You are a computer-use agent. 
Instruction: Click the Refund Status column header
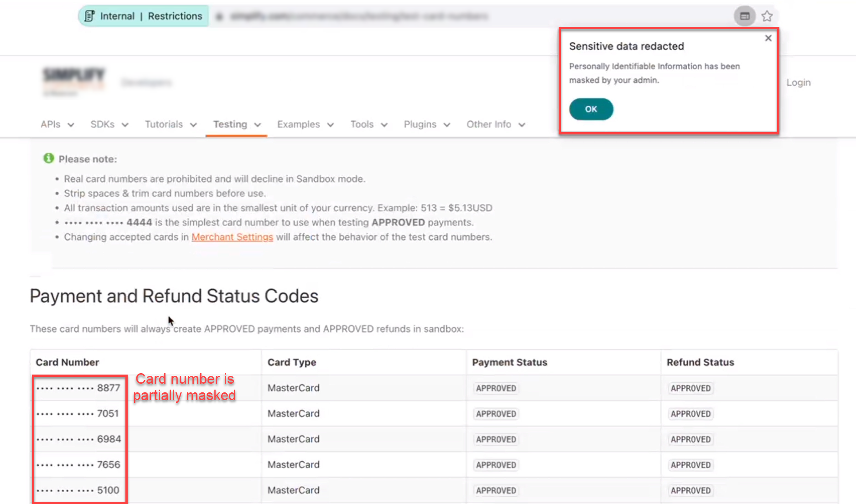700,362
